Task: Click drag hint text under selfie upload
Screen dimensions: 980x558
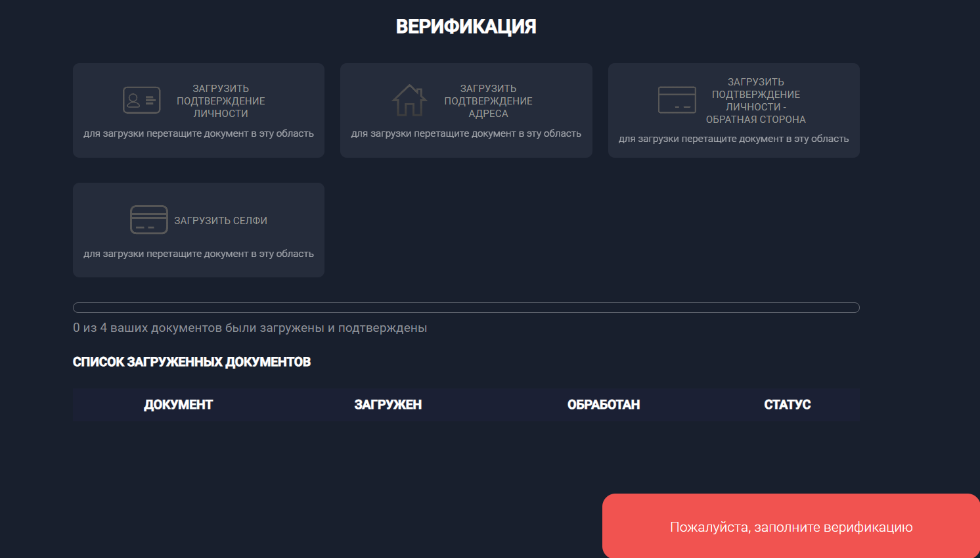Action: point(198,254)
